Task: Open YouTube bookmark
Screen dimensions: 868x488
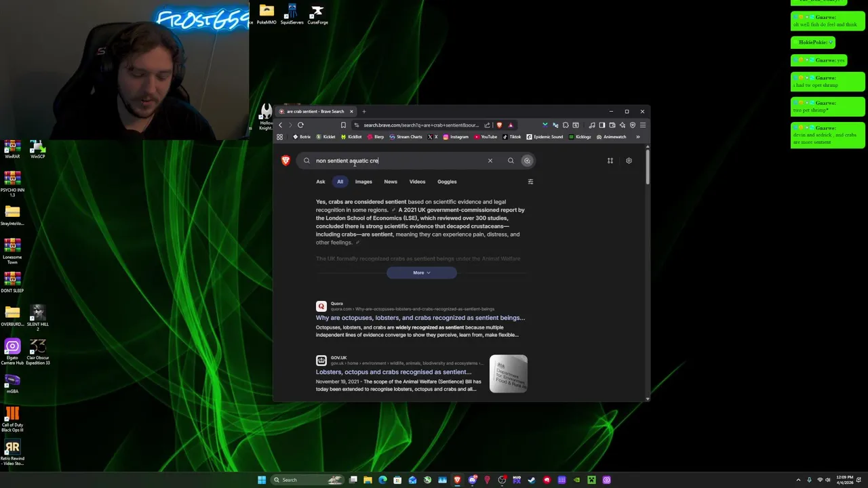Action: point(486,137)
